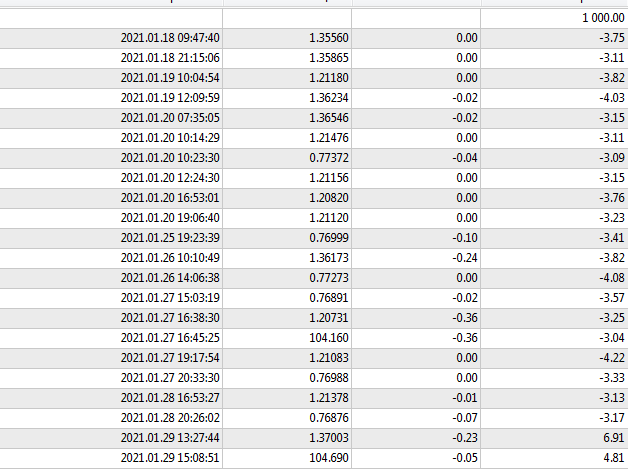Click the price 1.21120

click(329, 218)
